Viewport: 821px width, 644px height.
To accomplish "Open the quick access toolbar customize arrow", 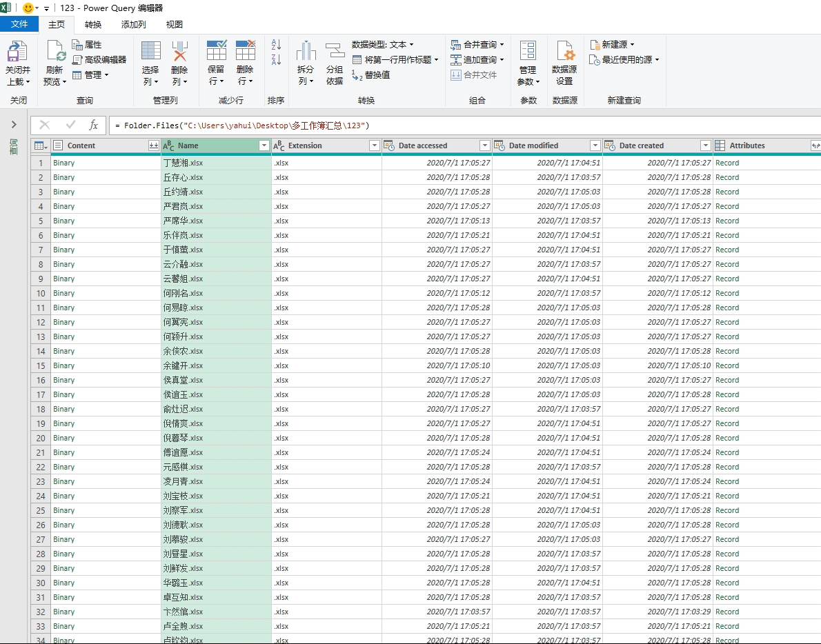I will coord(47,8).
